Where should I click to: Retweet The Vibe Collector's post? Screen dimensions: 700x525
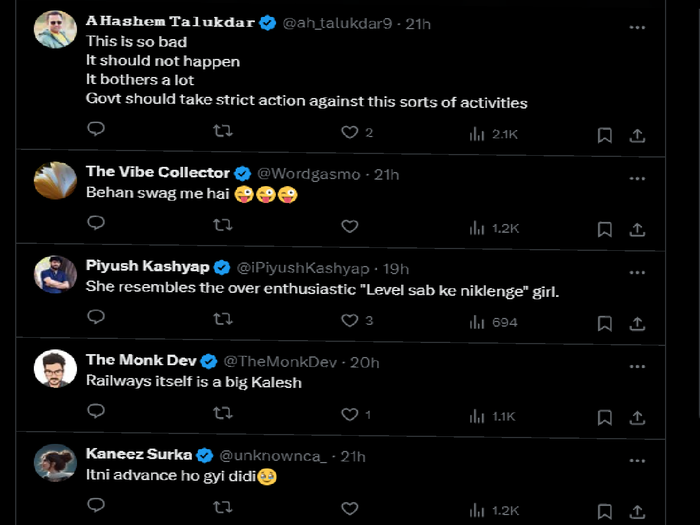pyautogui.click(x=222, y=225)
